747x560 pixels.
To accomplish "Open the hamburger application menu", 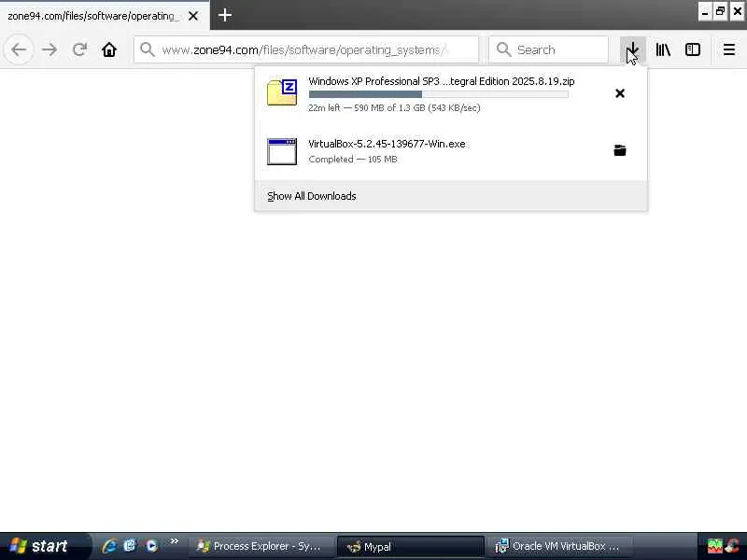I will [729, 49].
